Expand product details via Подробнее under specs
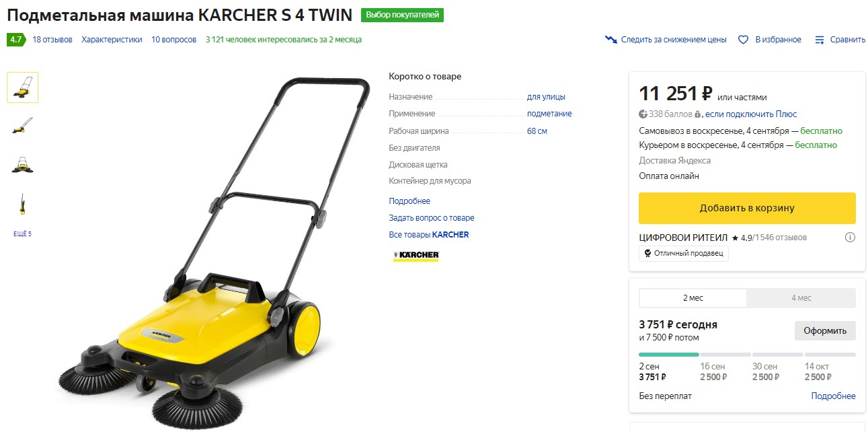This screenshot has width=868, height=432. 409,201
